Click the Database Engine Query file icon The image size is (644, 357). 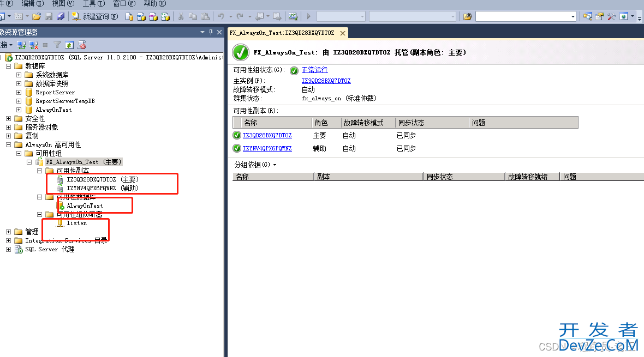(129, 17)
